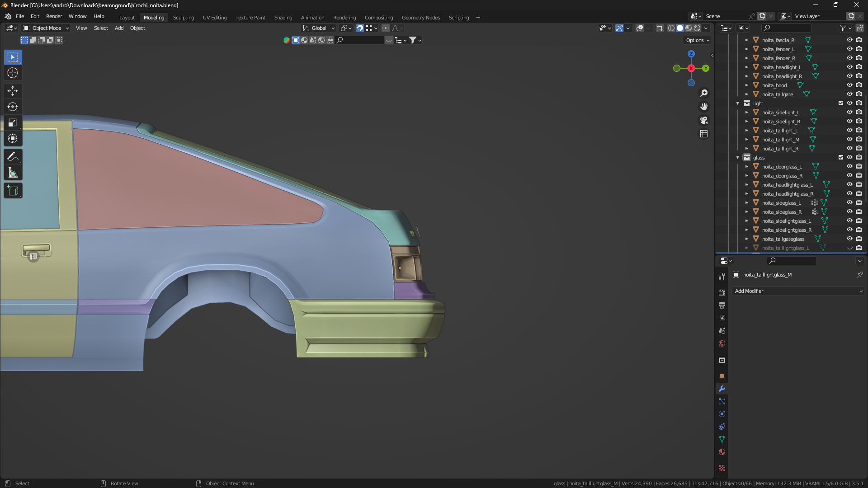The width and height of the screenshot is (868, 488).
Task: Open the viewport Select menu
Action: (101, 28)
